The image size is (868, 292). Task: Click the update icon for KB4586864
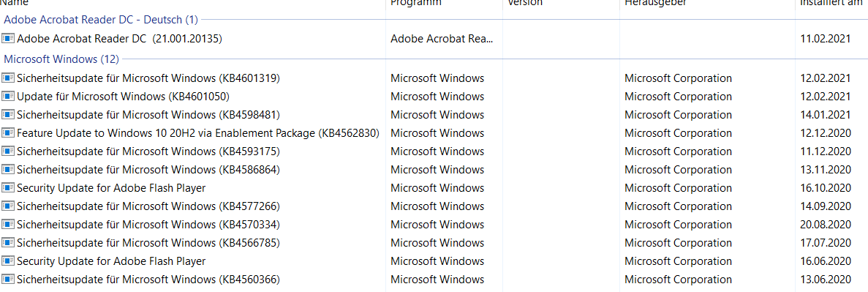8,170
